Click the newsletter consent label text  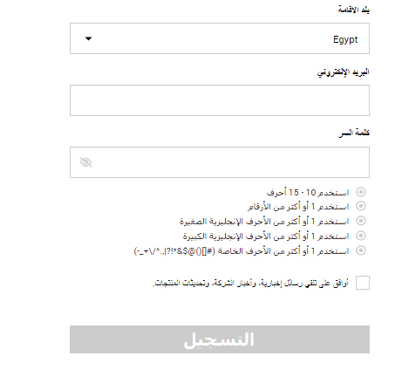(251, 283)
